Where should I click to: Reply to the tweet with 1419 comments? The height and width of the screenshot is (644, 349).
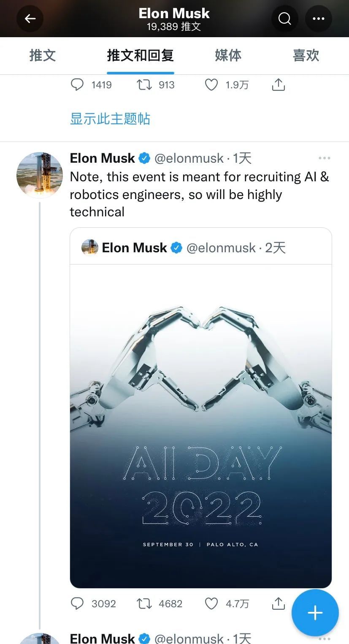click(77, 85)
